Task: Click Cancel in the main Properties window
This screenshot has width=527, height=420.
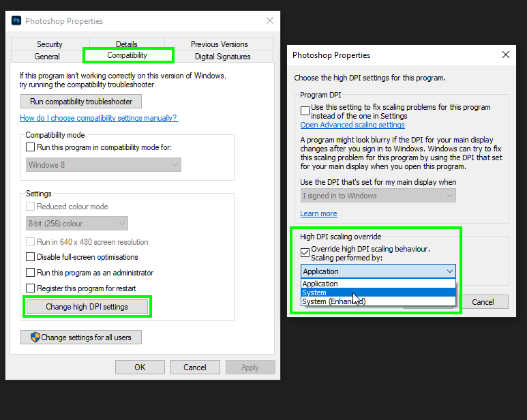Action: tap(195, 367)
